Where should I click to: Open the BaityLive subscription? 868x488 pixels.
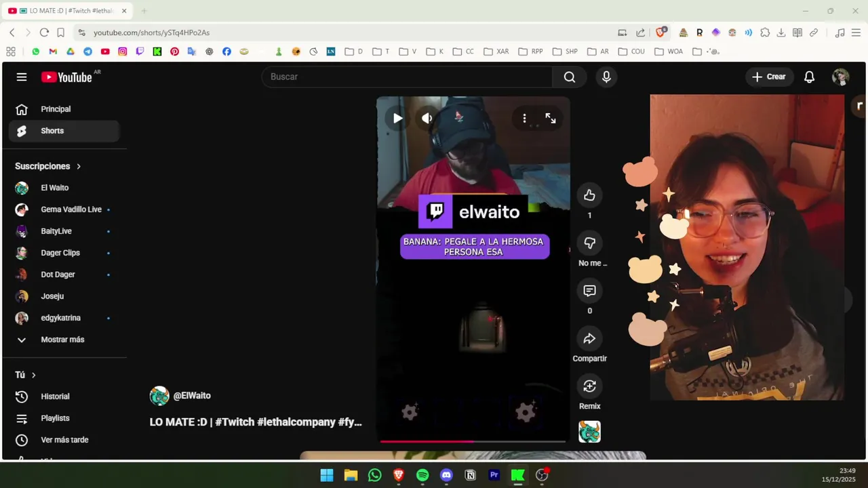coord(64,231)
